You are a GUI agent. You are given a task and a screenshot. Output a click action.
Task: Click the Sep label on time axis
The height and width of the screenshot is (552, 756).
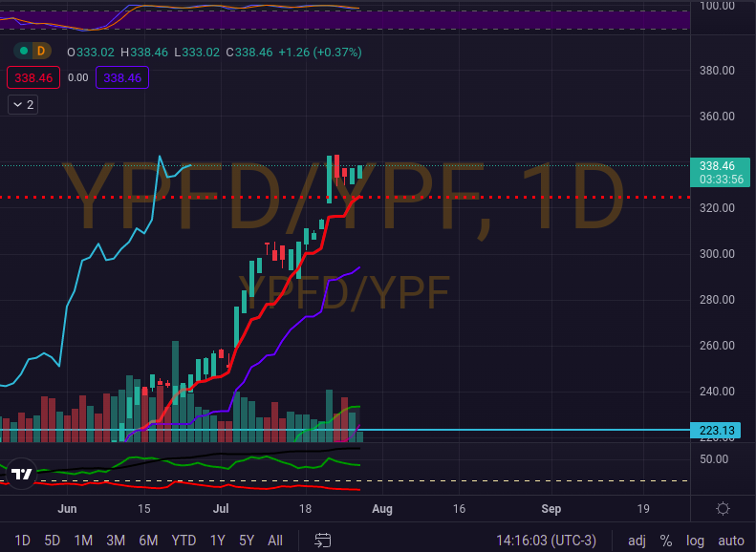[551, 509]
